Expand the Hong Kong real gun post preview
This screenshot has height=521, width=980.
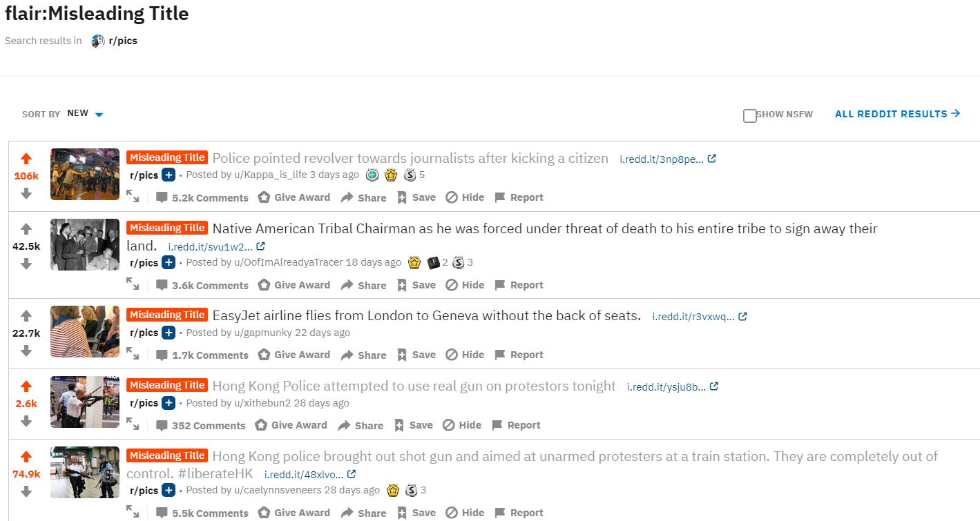(x=133, y=424)
